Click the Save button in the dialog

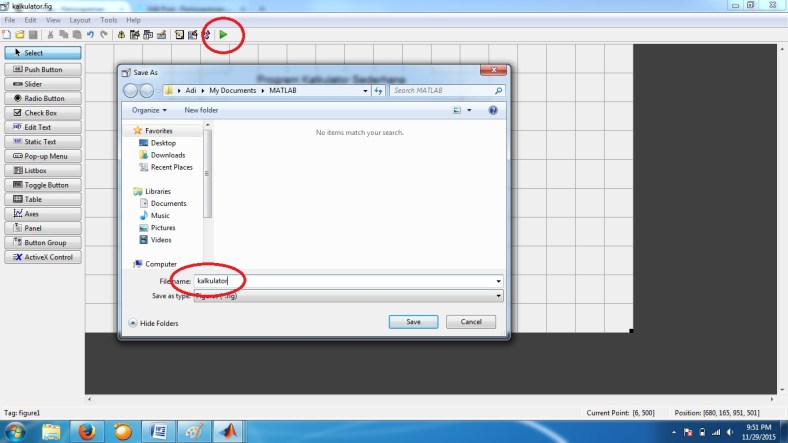pyautogui.click(x=414, y=322)
